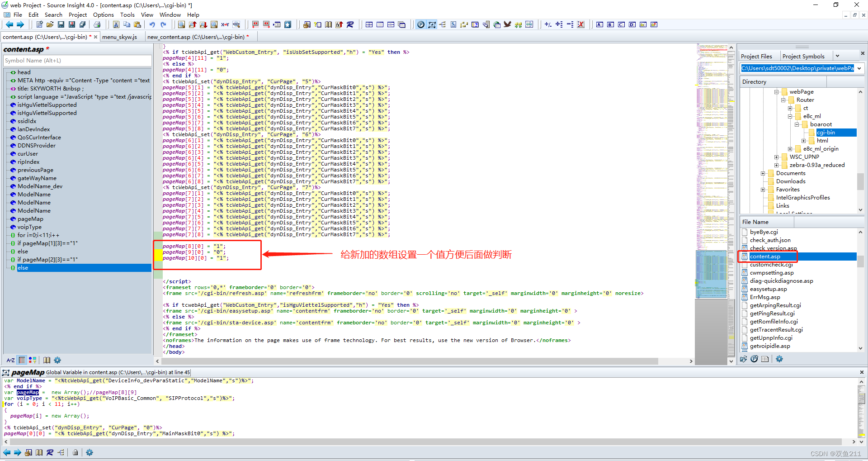868x461 pixels.
Task: Select the cgi-bin folder in tree
Action: [826, 133]
